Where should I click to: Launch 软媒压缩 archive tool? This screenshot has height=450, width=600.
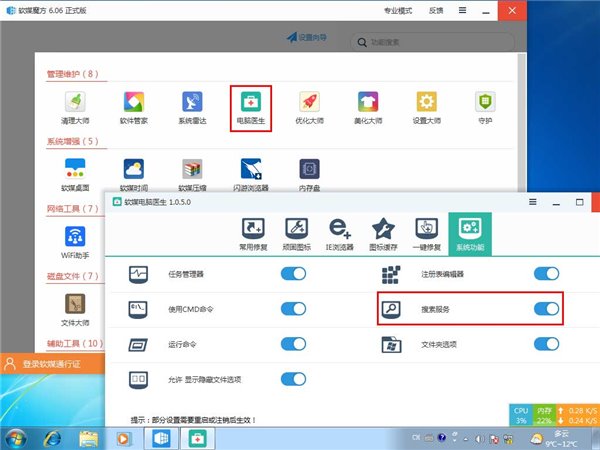coord(192,169)
